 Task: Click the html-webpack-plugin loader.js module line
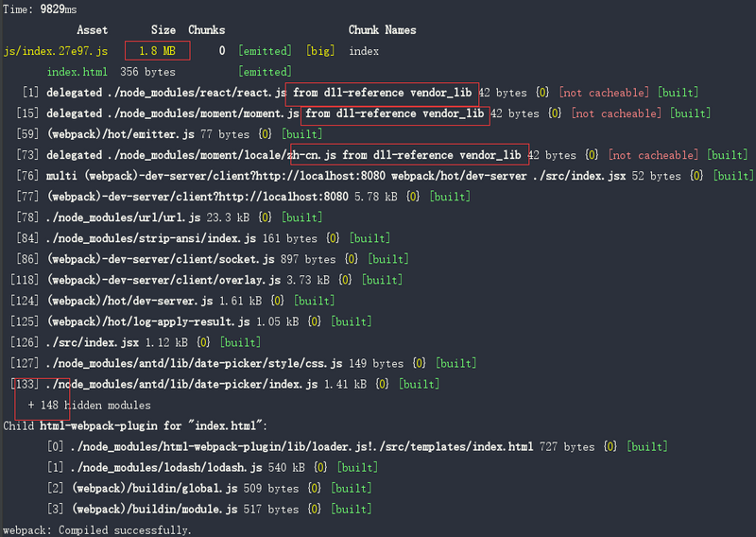(357, 447)
